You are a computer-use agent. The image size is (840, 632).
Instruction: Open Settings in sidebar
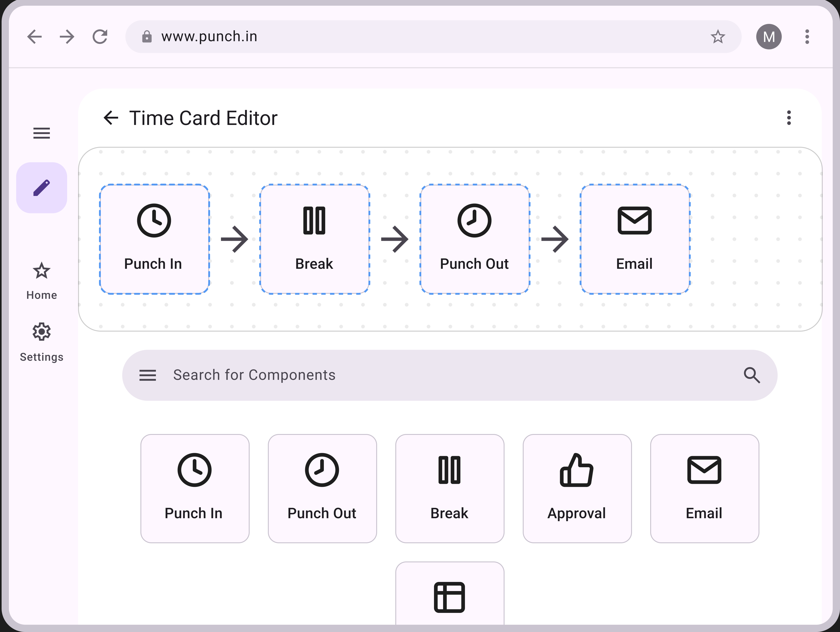tap(42, 343)
